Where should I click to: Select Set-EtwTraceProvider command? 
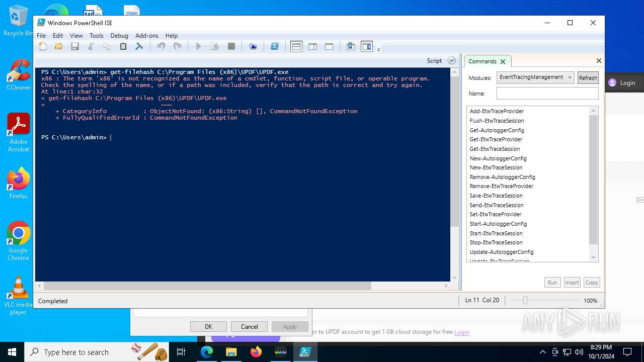[496, 214]
